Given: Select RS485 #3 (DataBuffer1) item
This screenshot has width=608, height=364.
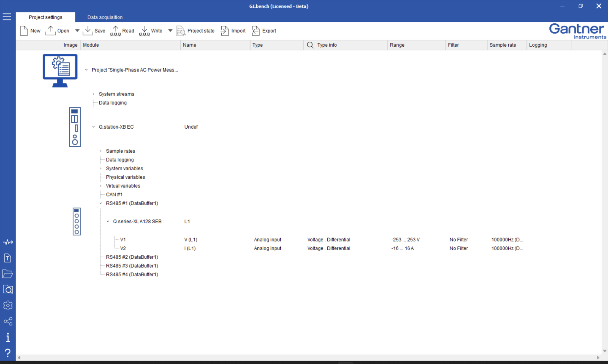Looking at the screenshot, I should click(132, 266).
